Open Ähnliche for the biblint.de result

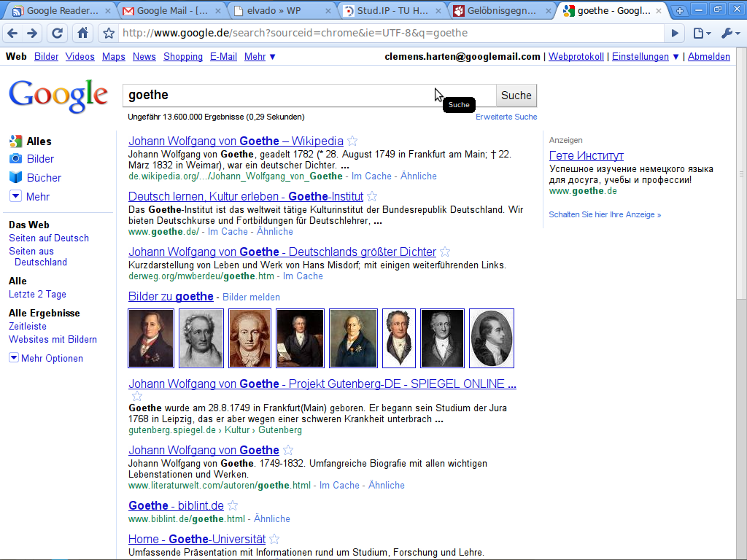click(x=271, y=518)
